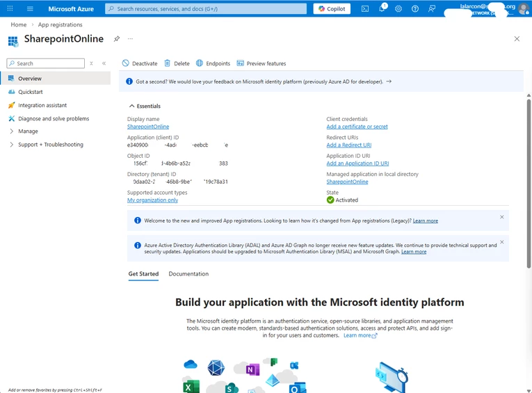Click My organization only link

click(x=152, y=200)
